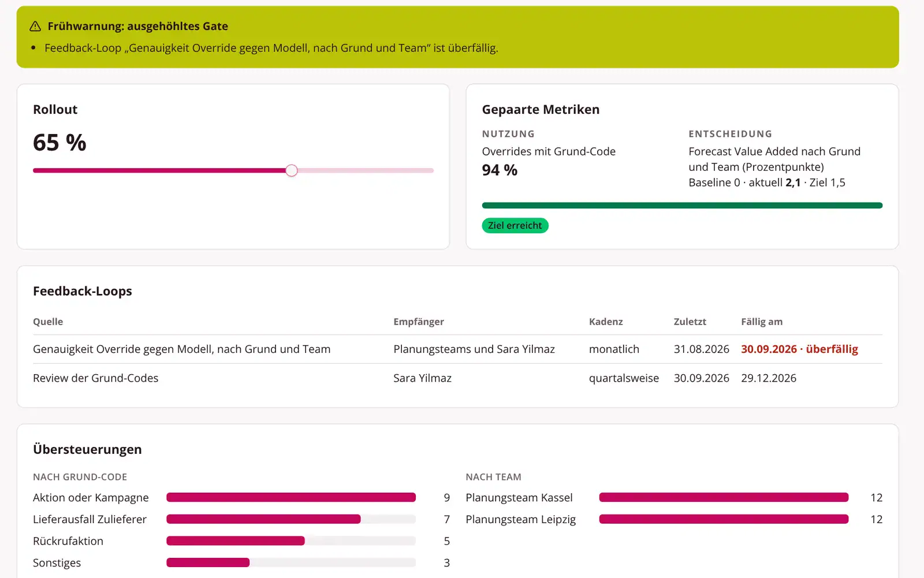Click the 'Kadenz' column header
Viewport: 924px width, 578px height.
(x=606, y=322)
